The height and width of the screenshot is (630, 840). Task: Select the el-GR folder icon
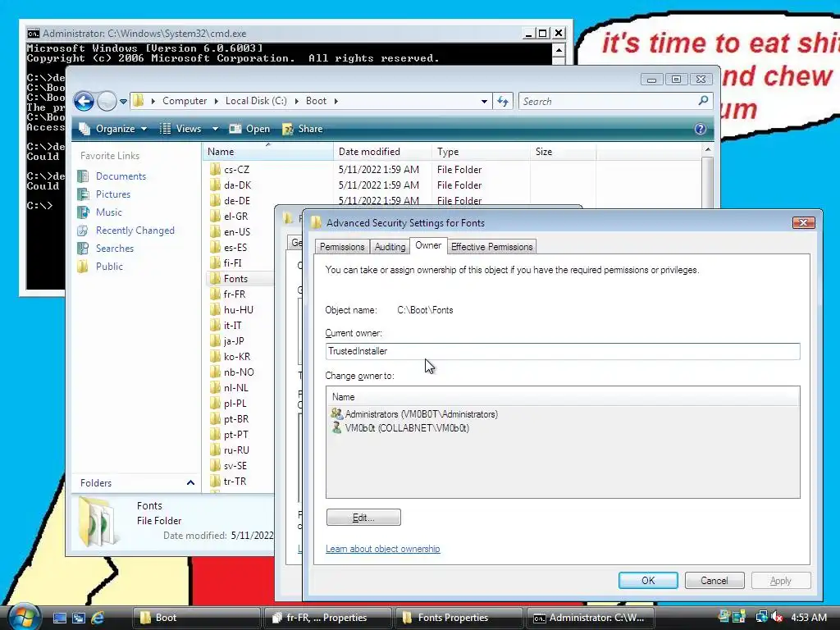(x=215, y=216)
